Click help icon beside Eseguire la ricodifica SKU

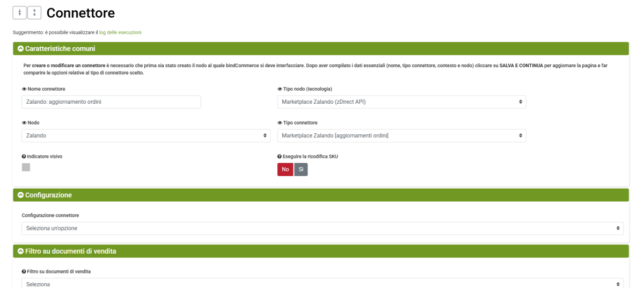[280, 156]
